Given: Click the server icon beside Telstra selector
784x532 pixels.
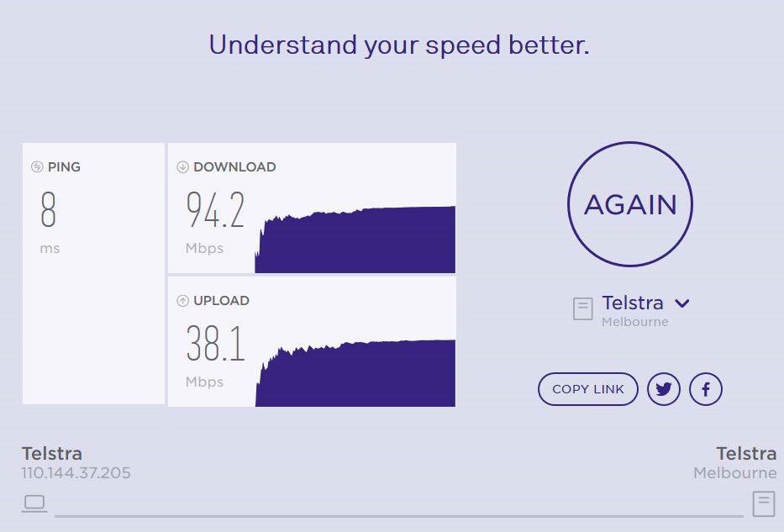Looking at the screenshot, I should point(582,309).
